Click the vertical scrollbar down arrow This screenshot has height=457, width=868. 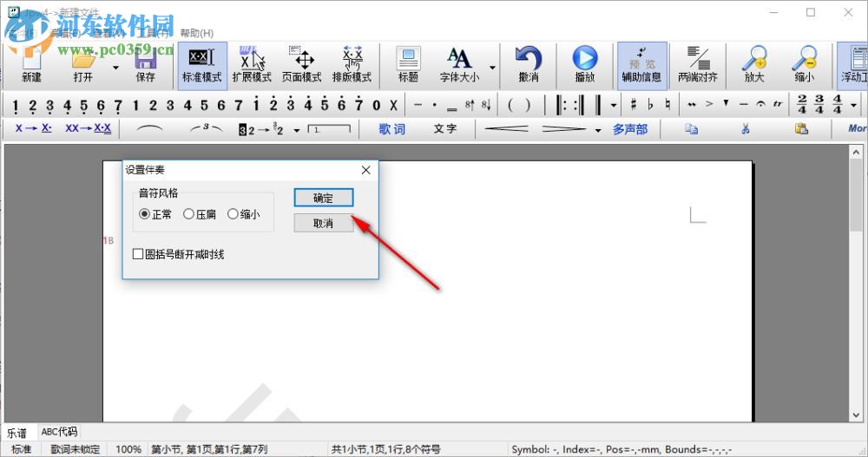[x=856, y=415]
